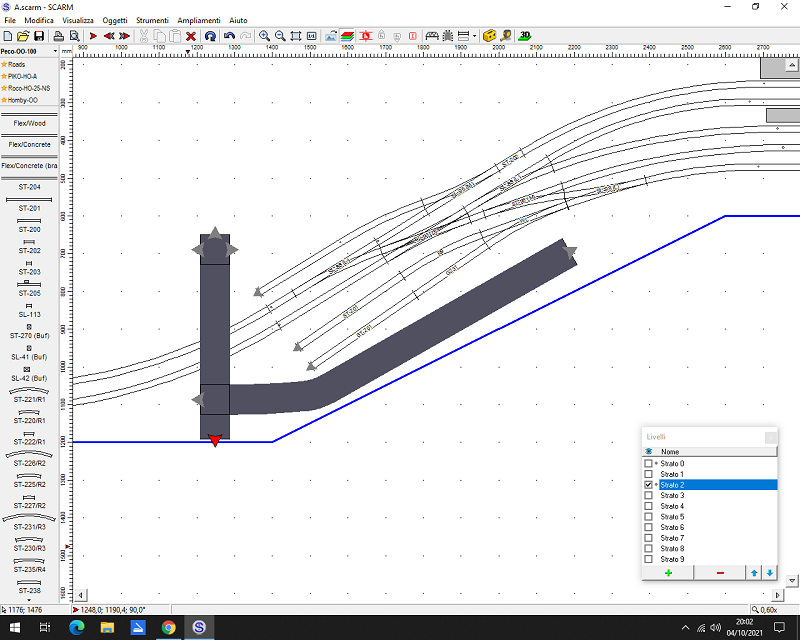Click the Open folder toolbar icon

click(x=22, y=36)
